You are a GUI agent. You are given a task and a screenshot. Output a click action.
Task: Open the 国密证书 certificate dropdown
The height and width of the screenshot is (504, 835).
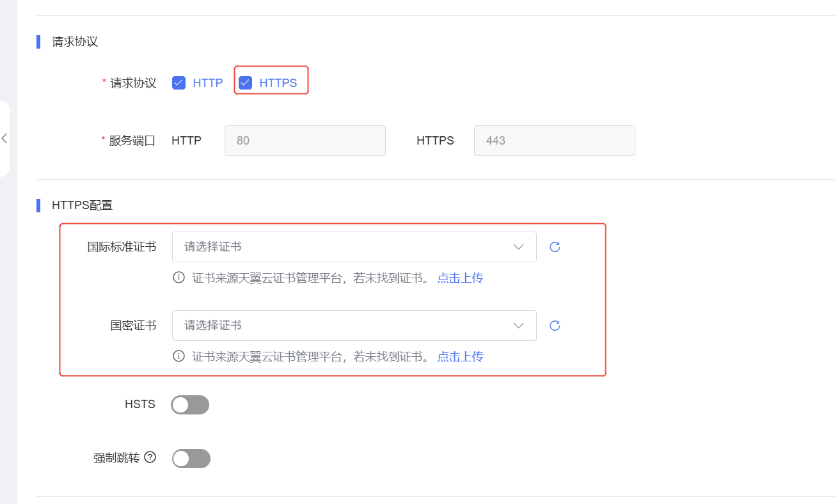point(354,326)
